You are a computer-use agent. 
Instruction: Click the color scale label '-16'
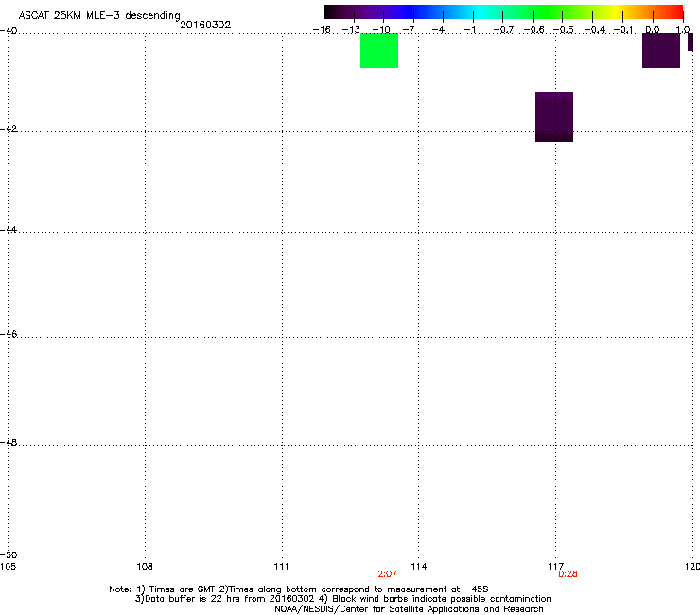coord(322,30)
